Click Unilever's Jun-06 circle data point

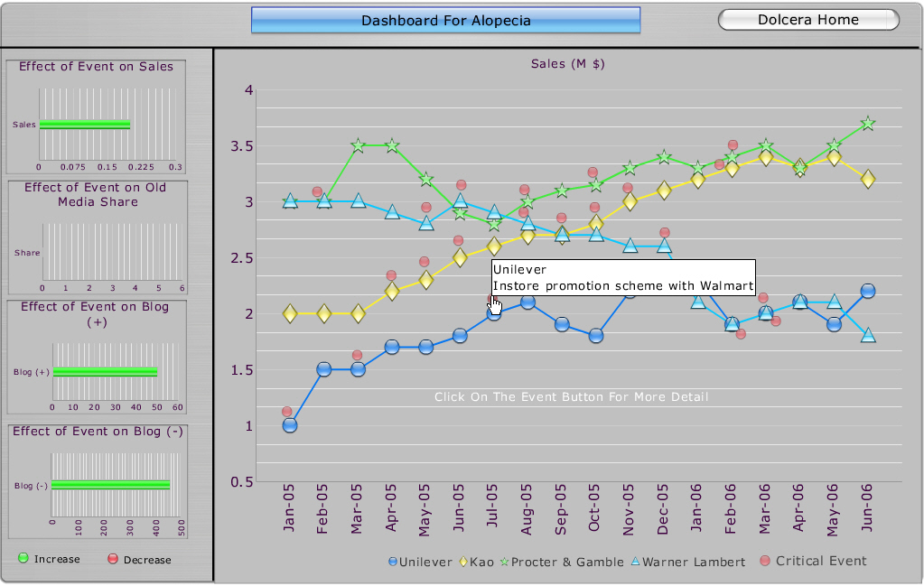click(x=868, y=291)
